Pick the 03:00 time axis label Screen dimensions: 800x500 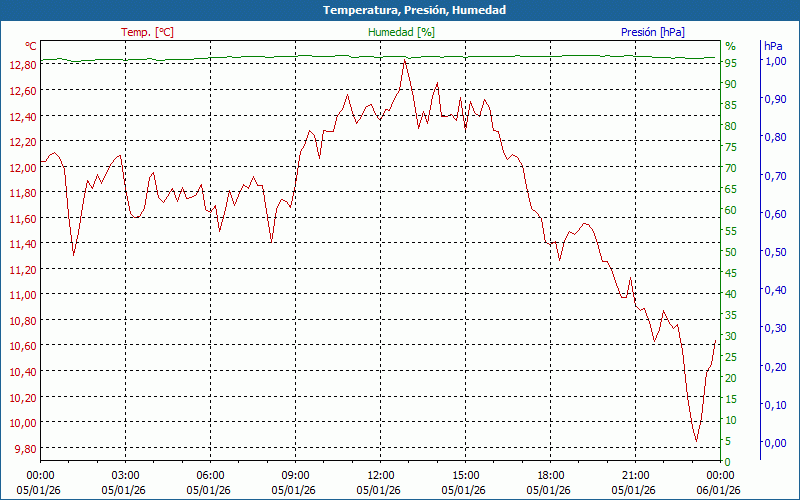(x=125, y=475)
